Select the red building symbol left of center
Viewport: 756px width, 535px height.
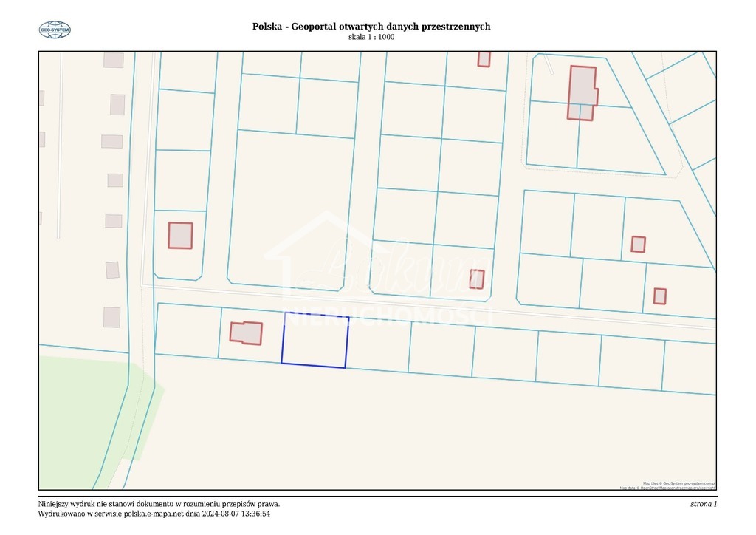tap(179, 234)
